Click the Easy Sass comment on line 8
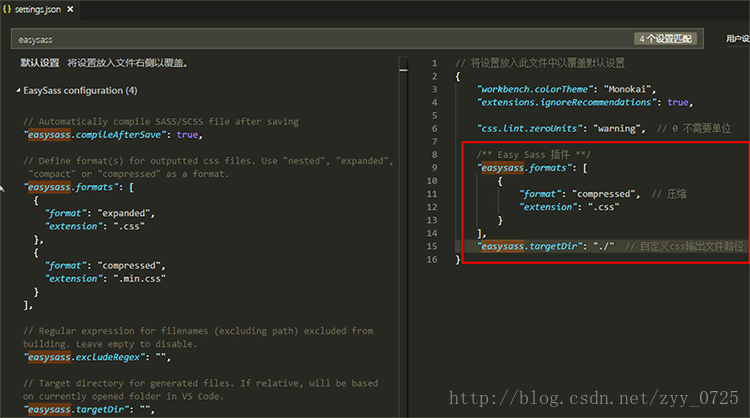The width and height of the screenshot is (750, 418). coord(533,154)
